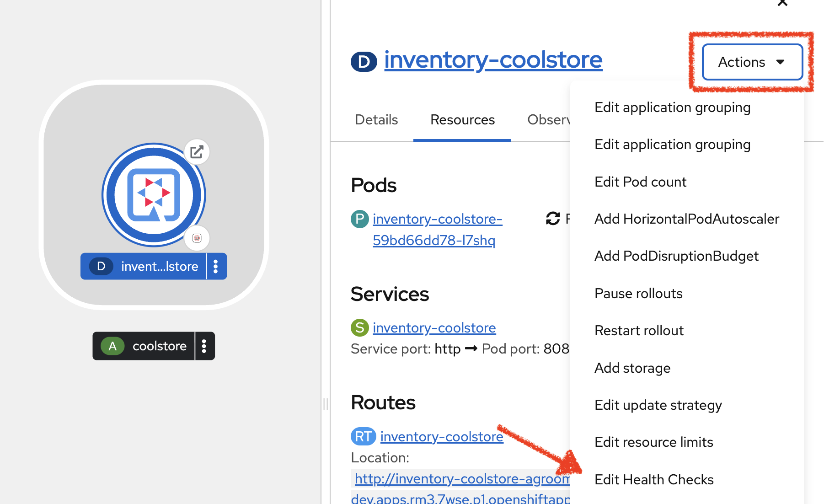824x504 pixels.
Task: Click the small decorator icon below the node
Action: (x=197, y=238)
